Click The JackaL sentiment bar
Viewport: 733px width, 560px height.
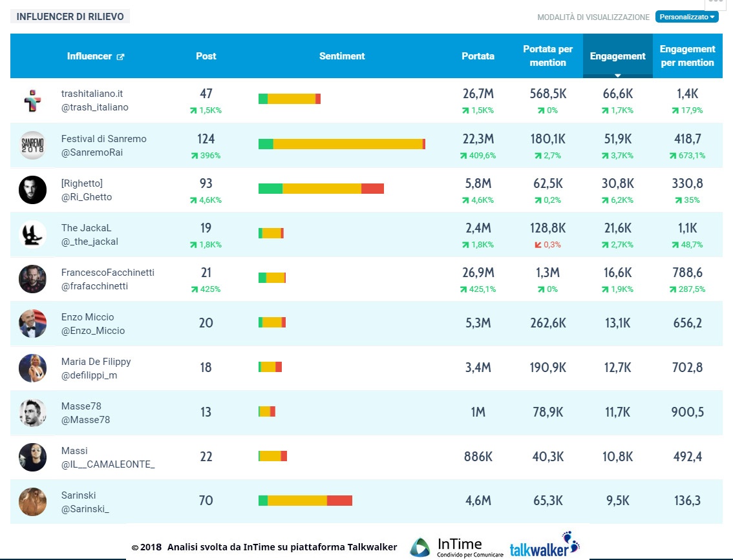pos(271,233)
